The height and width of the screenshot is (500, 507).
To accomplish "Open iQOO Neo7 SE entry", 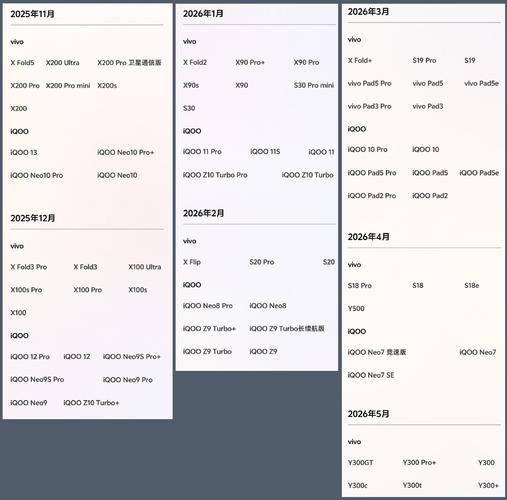I will click(x=371, y=375).
